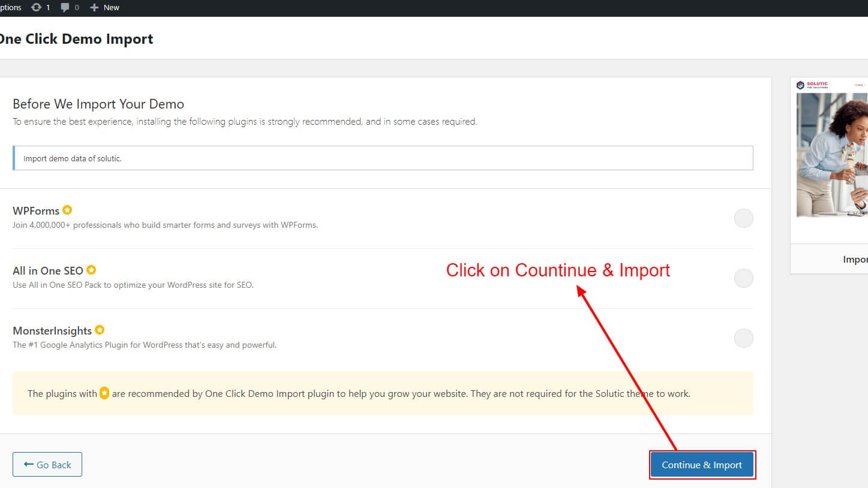Click the Continue & Import button
868x488 pixels.
point(701,465)
